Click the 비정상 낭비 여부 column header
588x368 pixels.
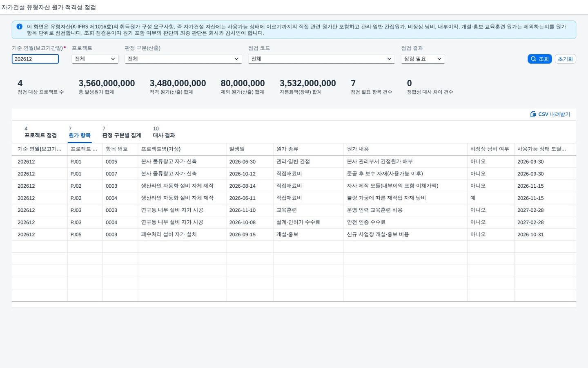pos(490,149)
